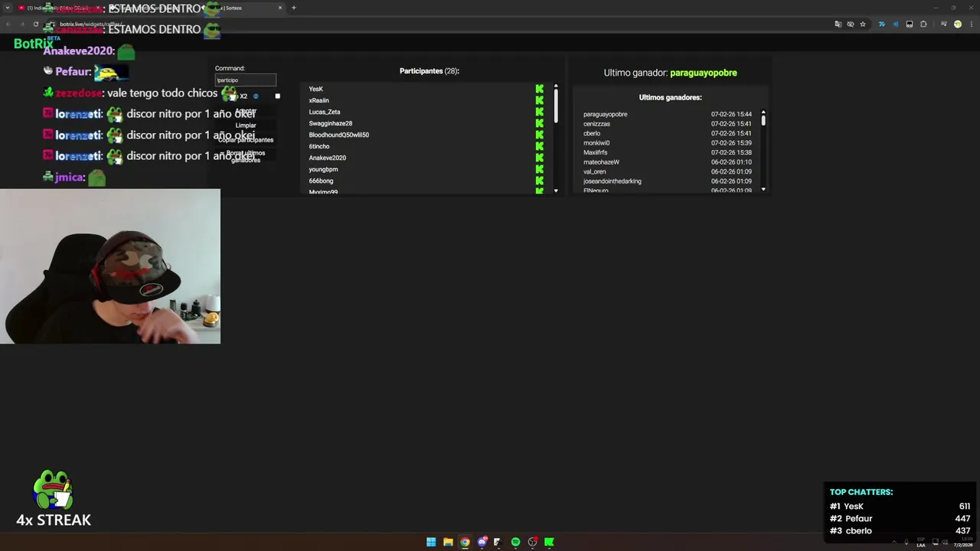Click the webcam video overlay
The height and width of the screenshot is (551, 980).
click(x=110, y=266)
